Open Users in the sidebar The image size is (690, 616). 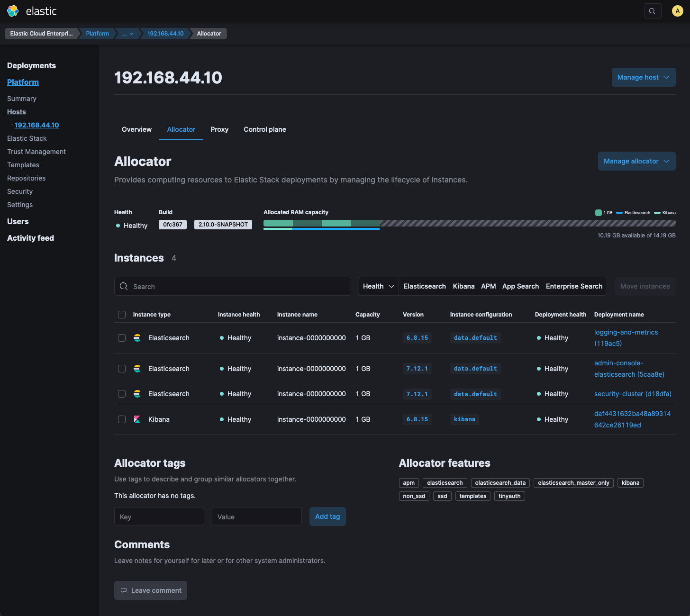point(18,221)
